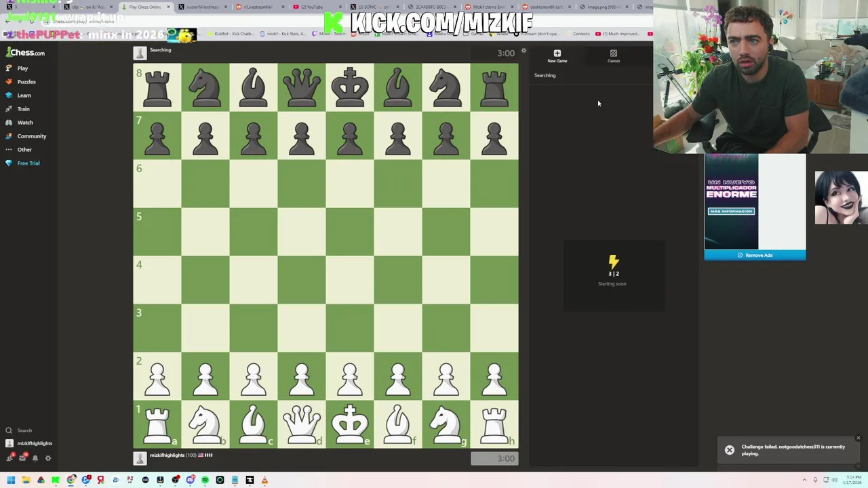This screenshot has height=488, width=868.
Task: Click the opponent avatar next to Searching
Action: [x=140, y=53]
